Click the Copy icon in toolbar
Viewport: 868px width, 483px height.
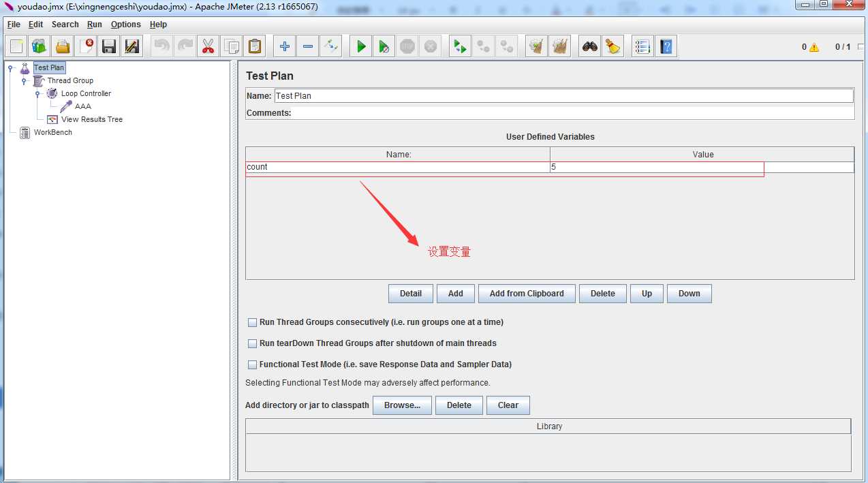point(232,46)
